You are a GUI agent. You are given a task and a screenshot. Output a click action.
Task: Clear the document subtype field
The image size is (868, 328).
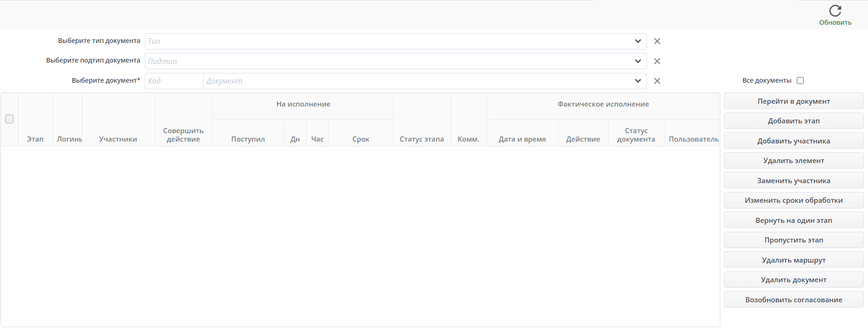click(x=657, y=61)
